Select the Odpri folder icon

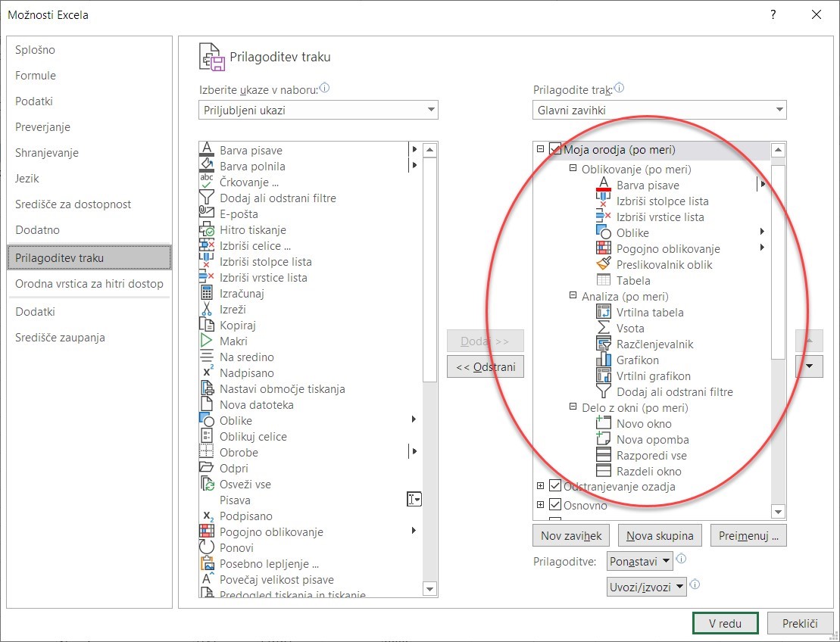[207, 468]
